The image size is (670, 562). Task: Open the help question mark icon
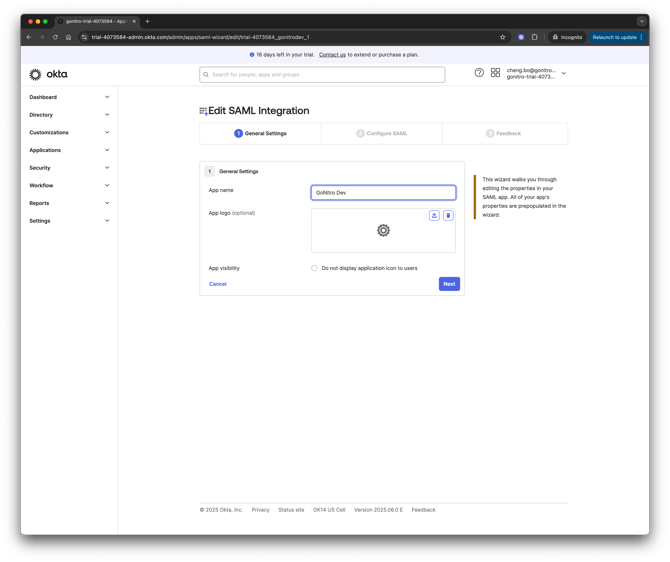tap(479, 73)
